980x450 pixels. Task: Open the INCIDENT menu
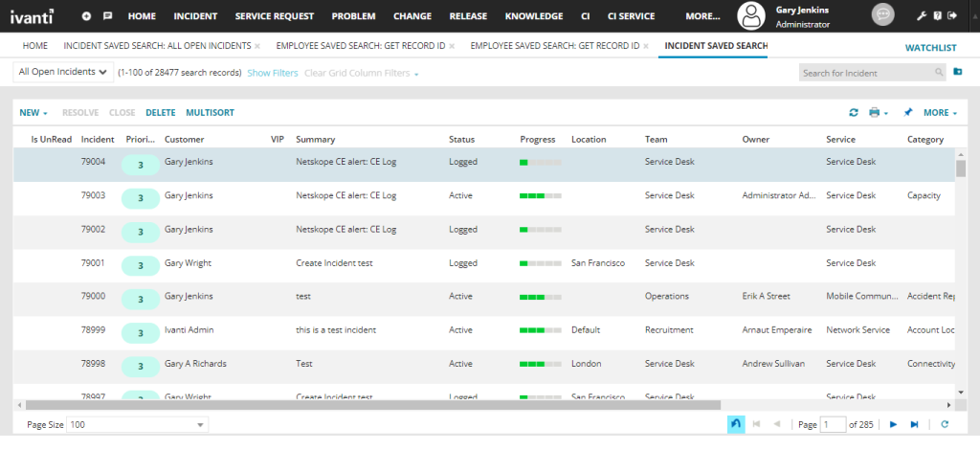coord(195,16)
